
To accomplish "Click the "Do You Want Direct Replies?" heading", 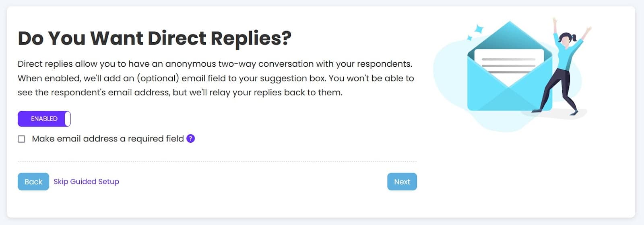I will tap(155, 38).
